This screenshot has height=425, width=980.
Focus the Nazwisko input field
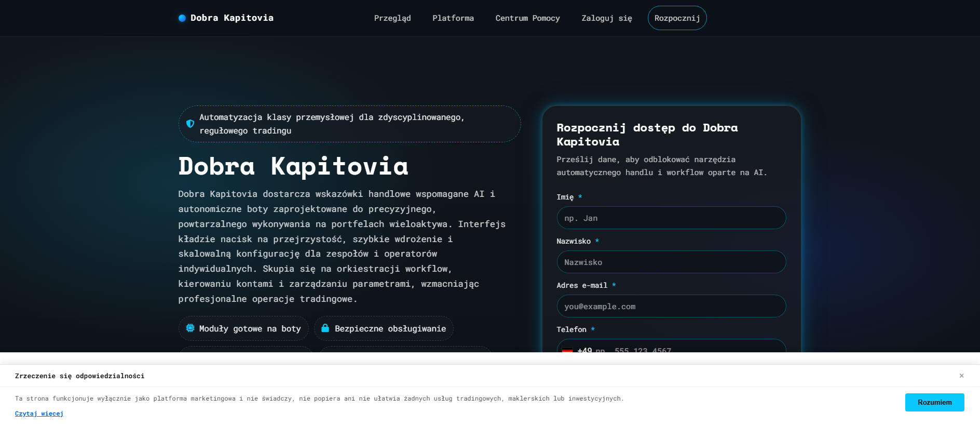[671, 262]
